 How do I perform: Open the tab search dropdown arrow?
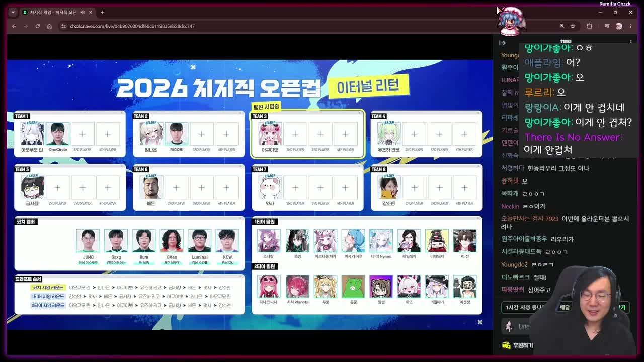[x=13, y=12]
